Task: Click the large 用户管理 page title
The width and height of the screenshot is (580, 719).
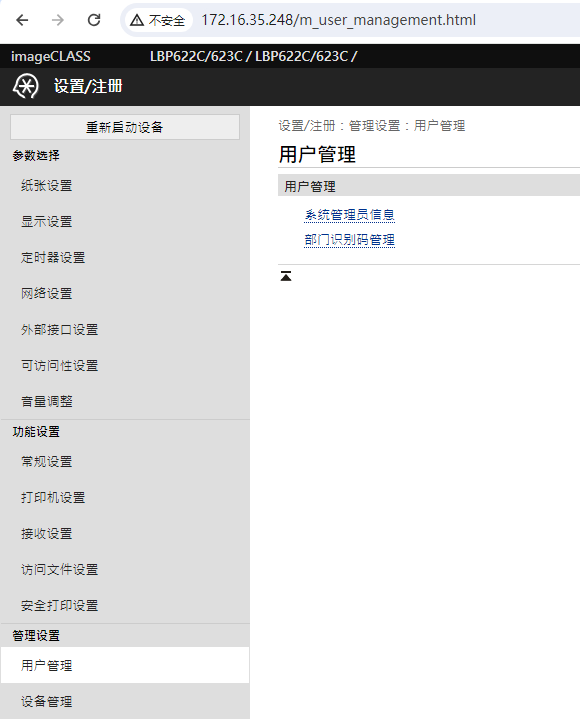Action: pyautogui.click(x=317, y=154)
